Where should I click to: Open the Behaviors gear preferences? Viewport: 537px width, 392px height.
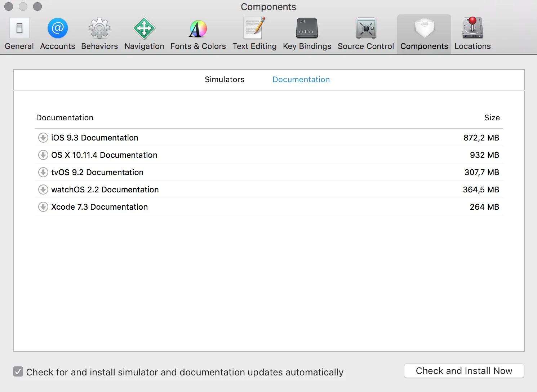[99, 34]
